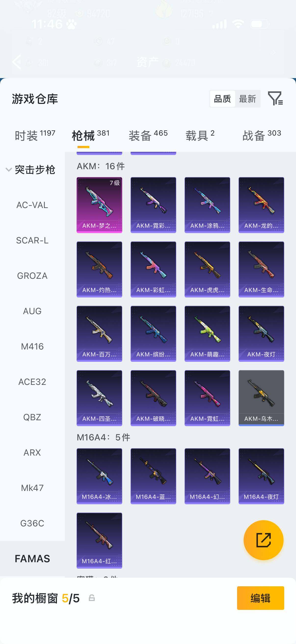Select the AKM-乌木 gray skin card

click(261, 398)
